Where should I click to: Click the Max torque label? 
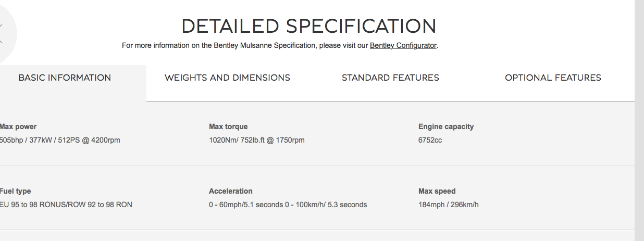[228, 126]
